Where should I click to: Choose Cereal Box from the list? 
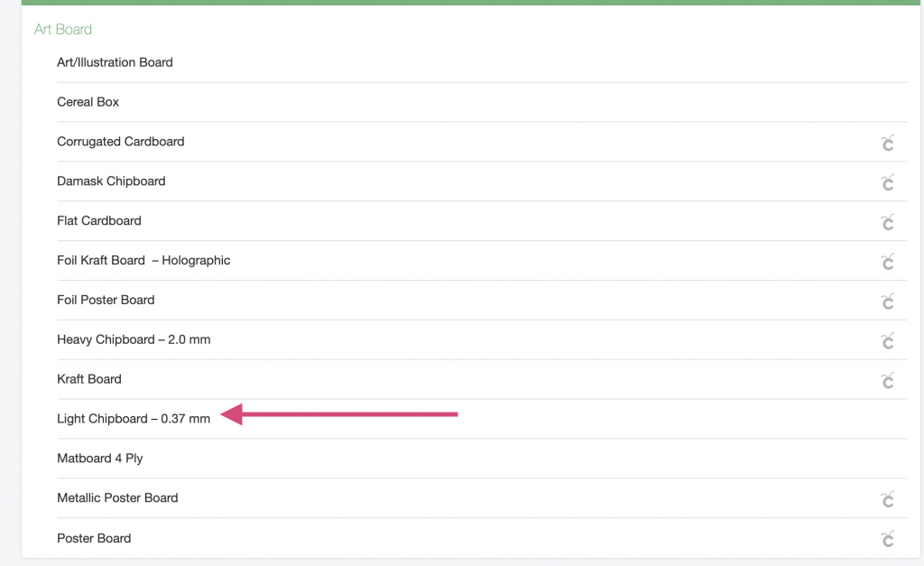pyautogui.click(x=88, y=102)
